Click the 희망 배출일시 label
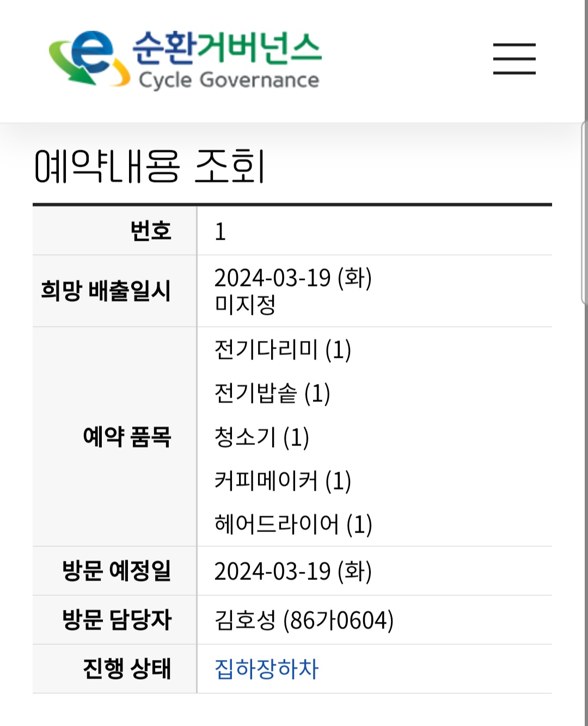This screenshot has height=726, width=588. click(x=106, y=291)
